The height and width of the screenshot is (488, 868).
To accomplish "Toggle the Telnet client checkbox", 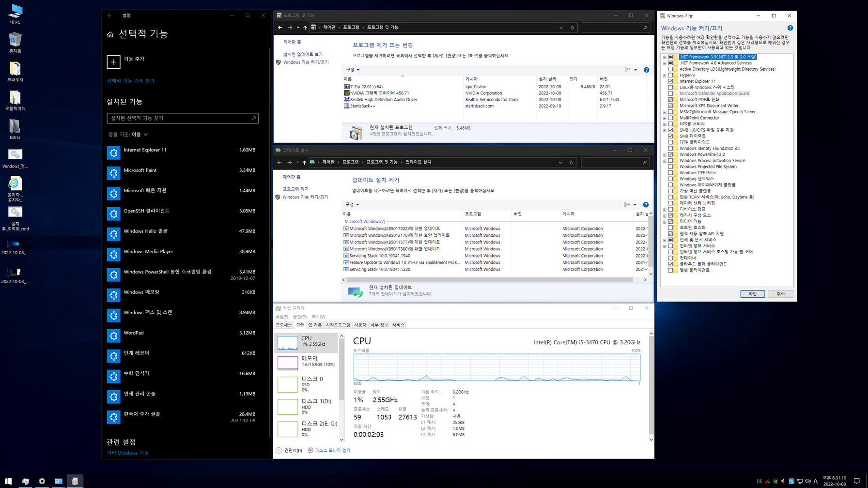I will 670,270.
